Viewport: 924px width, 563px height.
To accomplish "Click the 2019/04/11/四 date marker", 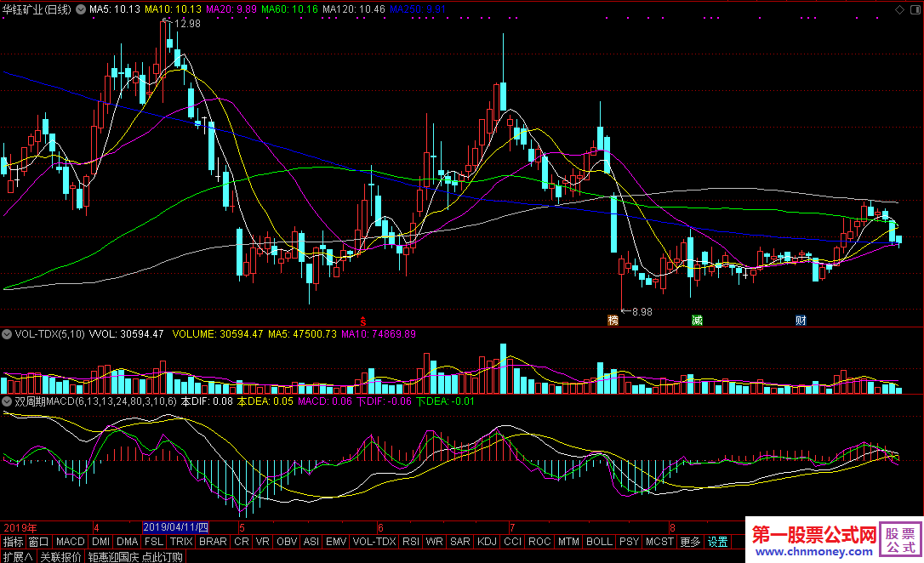I will tap(175, 527).
